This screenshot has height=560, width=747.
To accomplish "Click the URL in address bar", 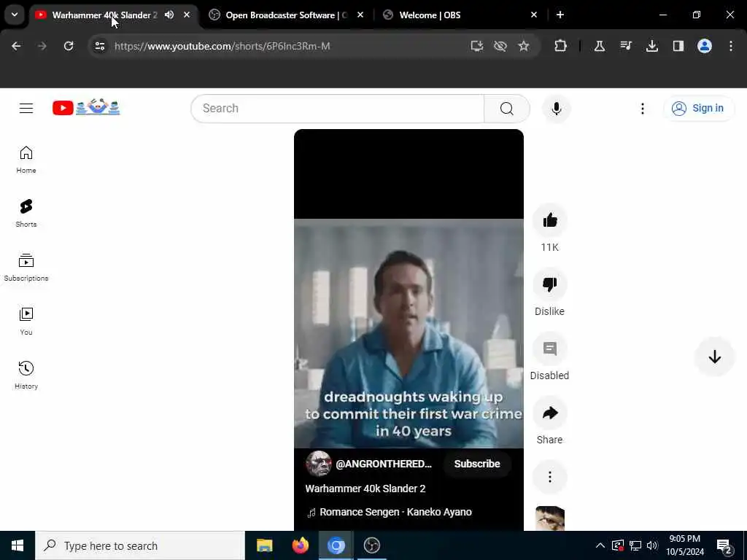I will point(222,46).
